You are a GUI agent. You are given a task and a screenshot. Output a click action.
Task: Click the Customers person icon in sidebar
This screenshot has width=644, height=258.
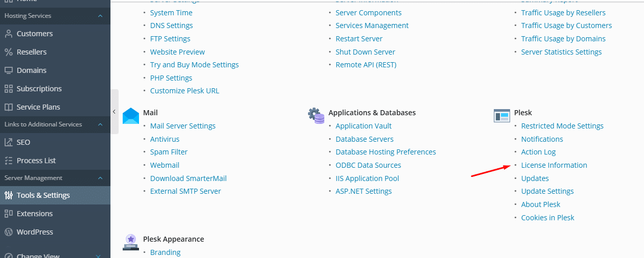[8, 34]
